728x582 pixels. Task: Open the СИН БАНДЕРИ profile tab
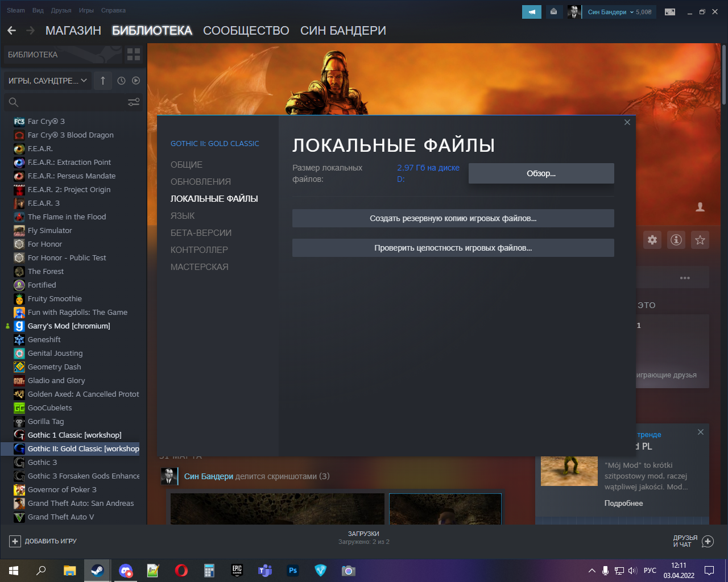click(343, 31)
